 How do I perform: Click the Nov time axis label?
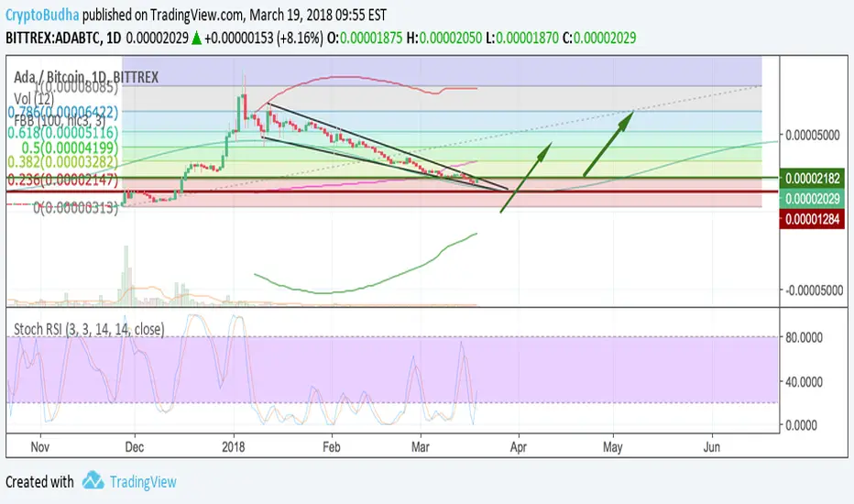point(40,447)
